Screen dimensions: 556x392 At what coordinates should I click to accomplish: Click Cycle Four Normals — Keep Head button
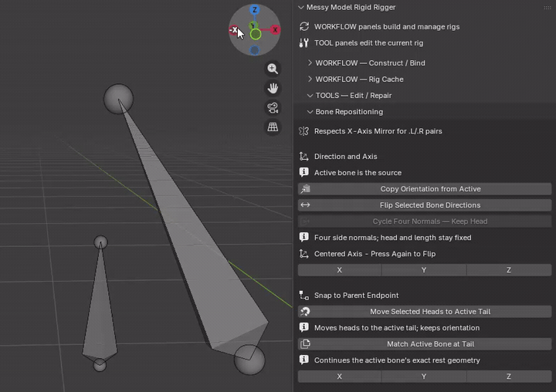tap(425, 221)
